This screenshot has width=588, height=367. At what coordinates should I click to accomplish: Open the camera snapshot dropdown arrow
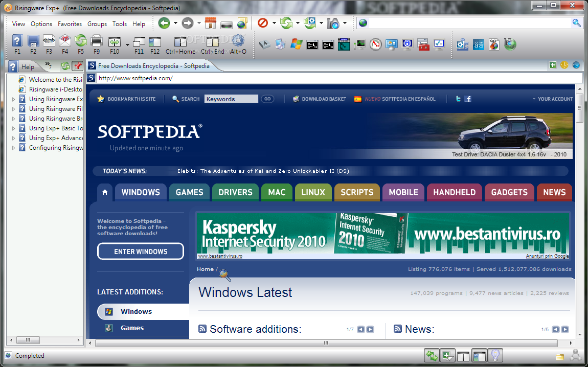click(345, 23)
